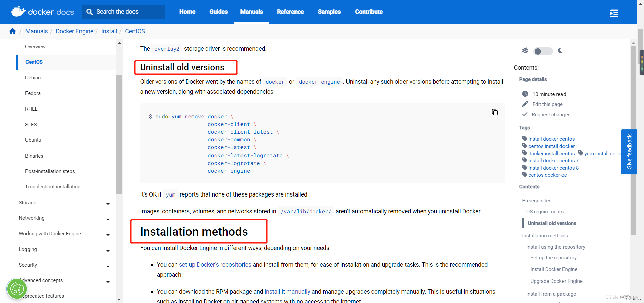This screenshot has width=644, height=303.
Task: Click Edit this page link
Action: (x=547, y=104)
